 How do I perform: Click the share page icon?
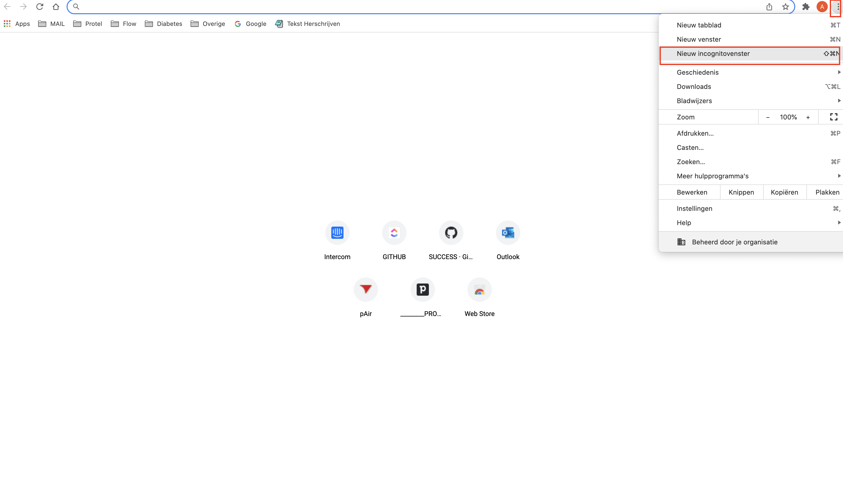[769, 7]
